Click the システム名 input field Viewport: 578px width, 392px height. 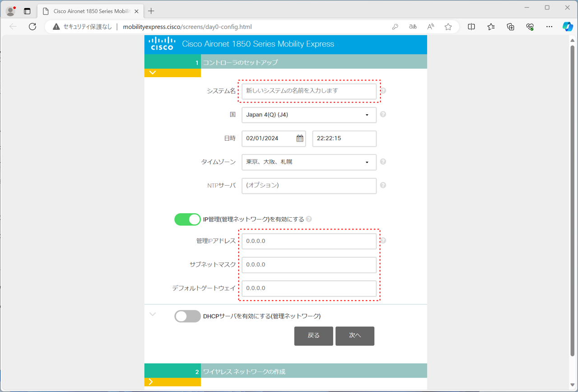[x=309, y=91]
